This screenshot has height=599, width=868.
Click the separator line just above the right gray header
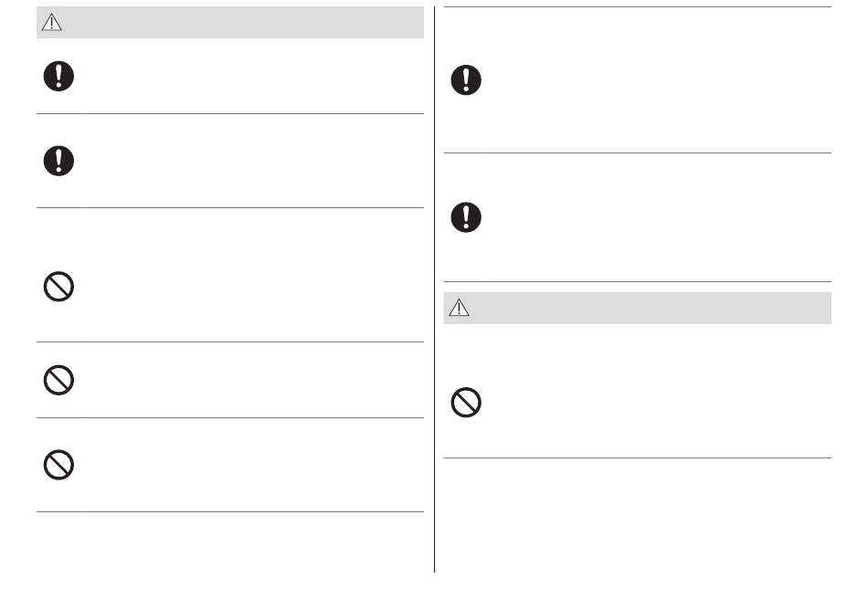point(637,281)
